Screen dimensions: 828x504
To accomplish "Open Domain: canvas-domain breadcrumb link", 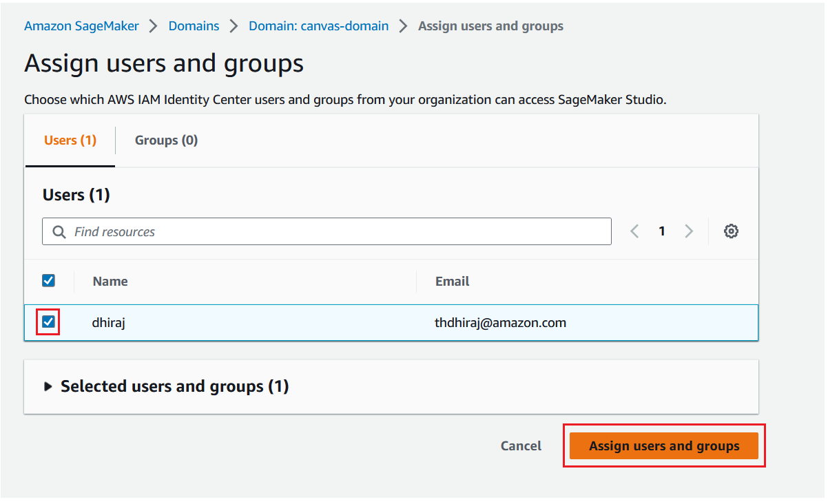I will pos(318,26).
